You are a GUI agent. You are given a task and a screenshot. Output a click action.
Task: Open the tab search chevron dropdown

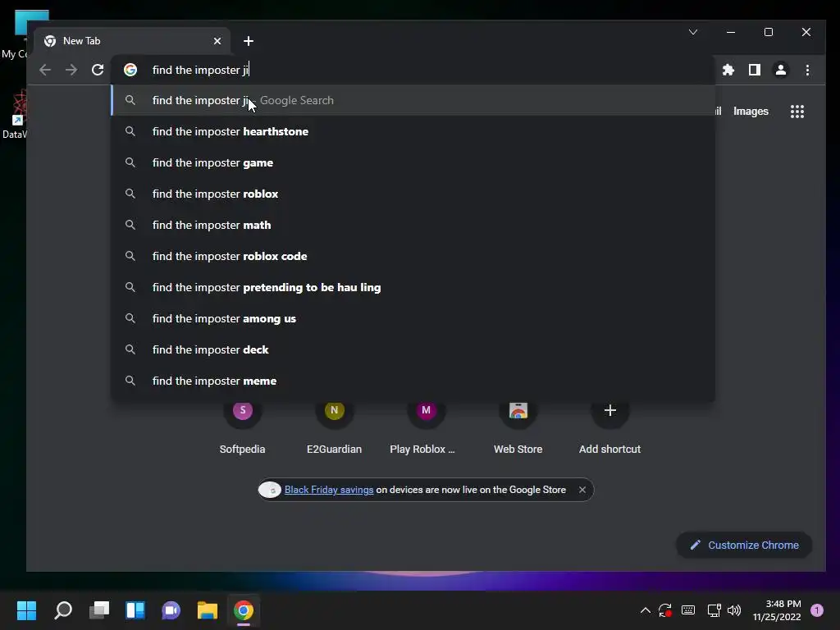[692, 32]
